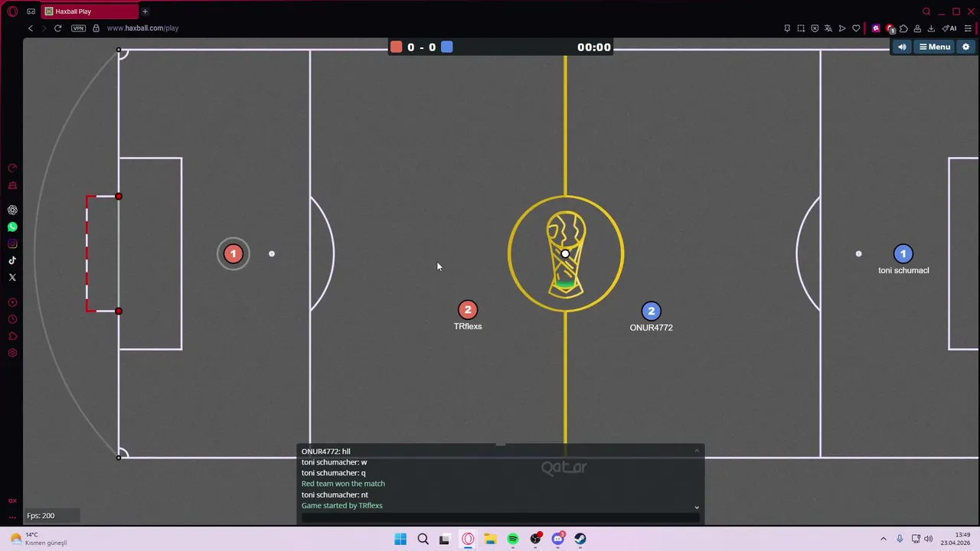
Task: Open a new browser tab
Action: coord(145,11)
